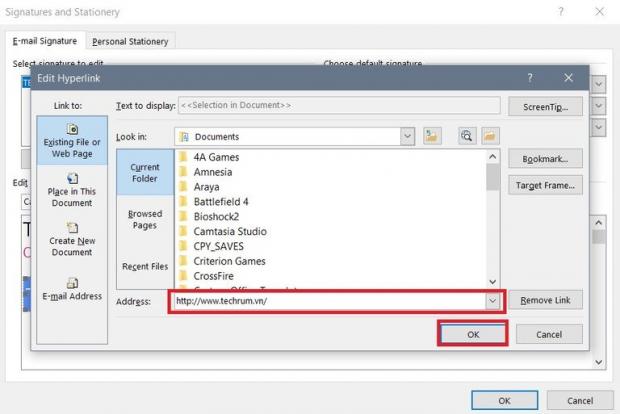Open the help question mark in Edit Hyperlink
620x414 pixels.
(530, 78)
